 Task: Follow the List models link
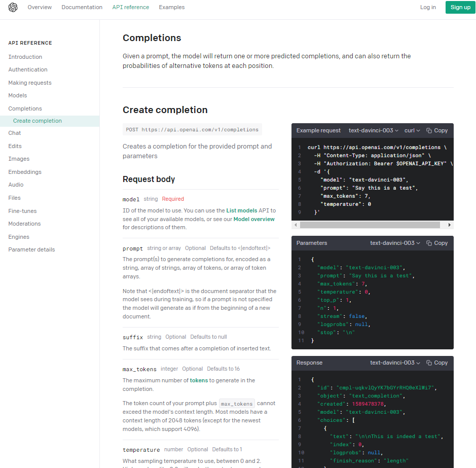[x=242, y=210]
